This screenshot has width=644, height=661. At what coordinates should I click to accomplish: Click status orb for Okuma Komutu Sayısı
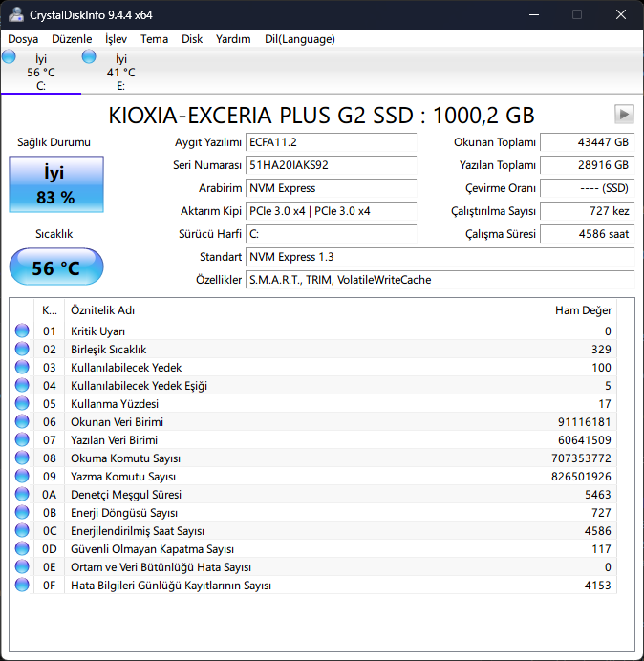point(22,458)
